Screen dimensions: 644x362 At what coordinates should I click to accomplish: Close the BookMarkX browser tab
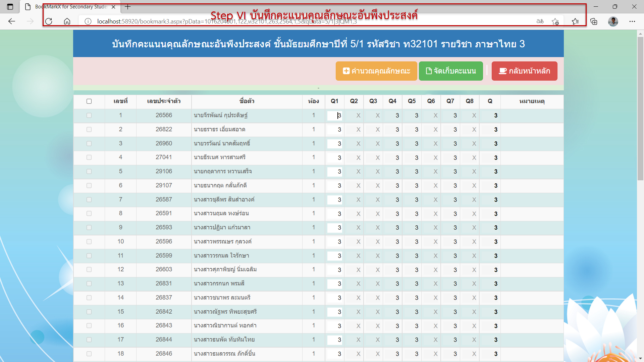113,7
